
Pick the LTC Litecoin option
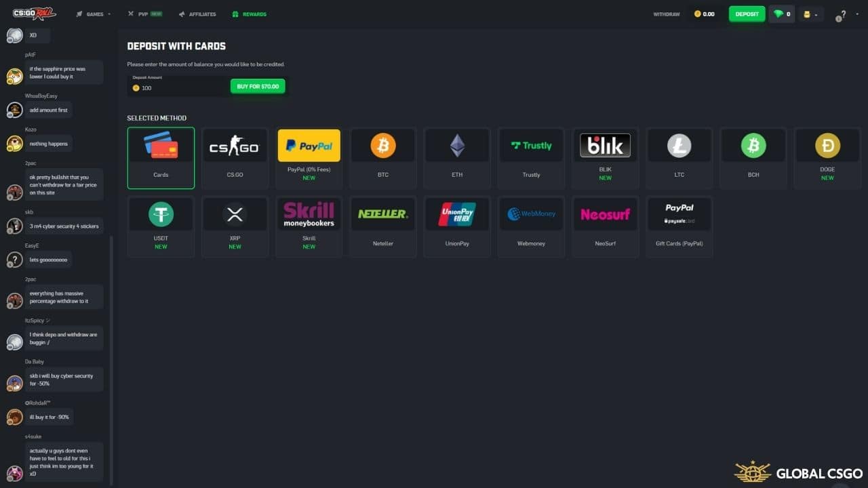[679, 158]
